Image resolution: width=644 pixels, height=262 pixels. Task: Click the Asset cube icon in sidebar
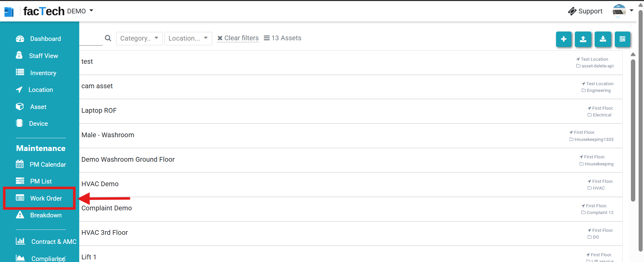[x=20, y=107]
